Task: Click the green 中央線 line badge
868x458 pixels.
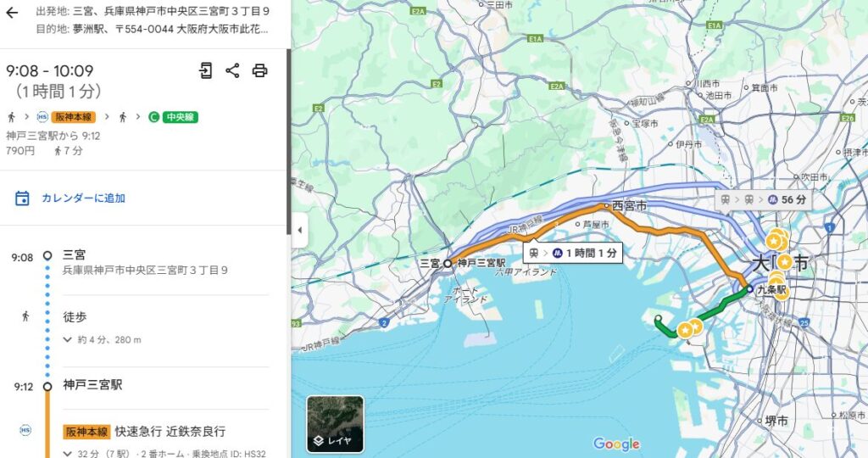Action: 180,117
